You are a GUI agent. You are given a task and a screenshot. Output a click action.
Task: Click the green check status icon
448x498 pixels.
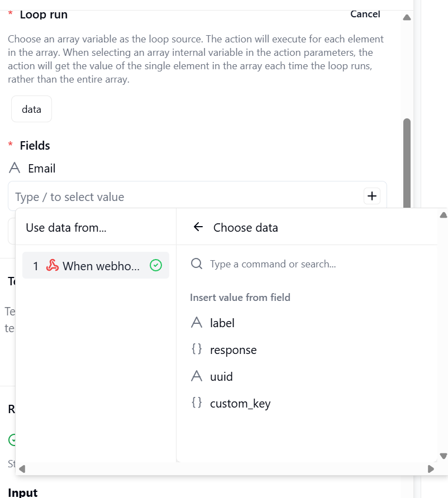156,266
